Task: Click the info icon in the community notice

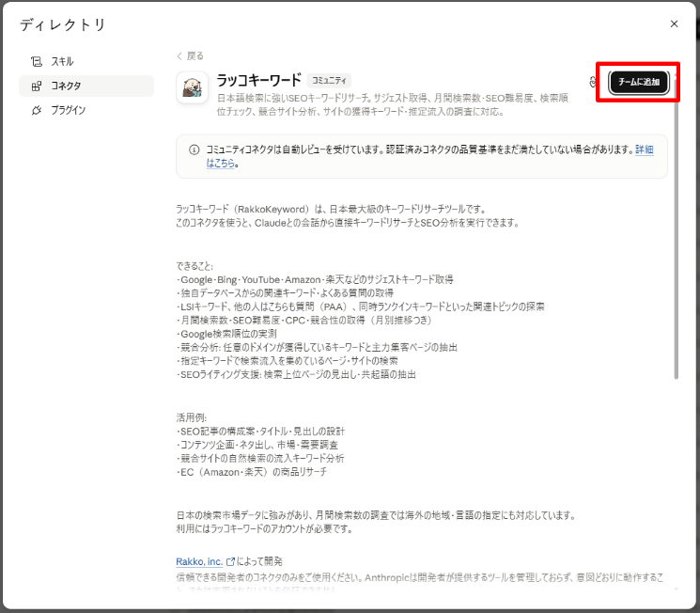Action: 194,149
